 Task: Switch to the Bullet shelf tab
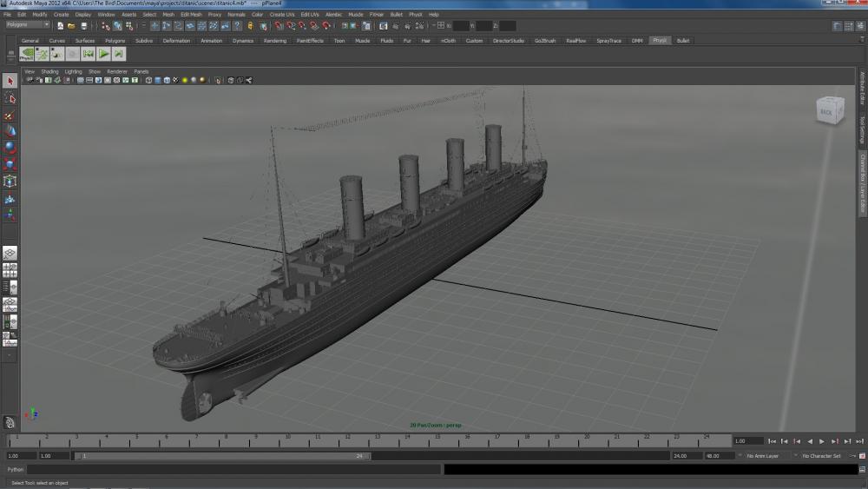683,41
